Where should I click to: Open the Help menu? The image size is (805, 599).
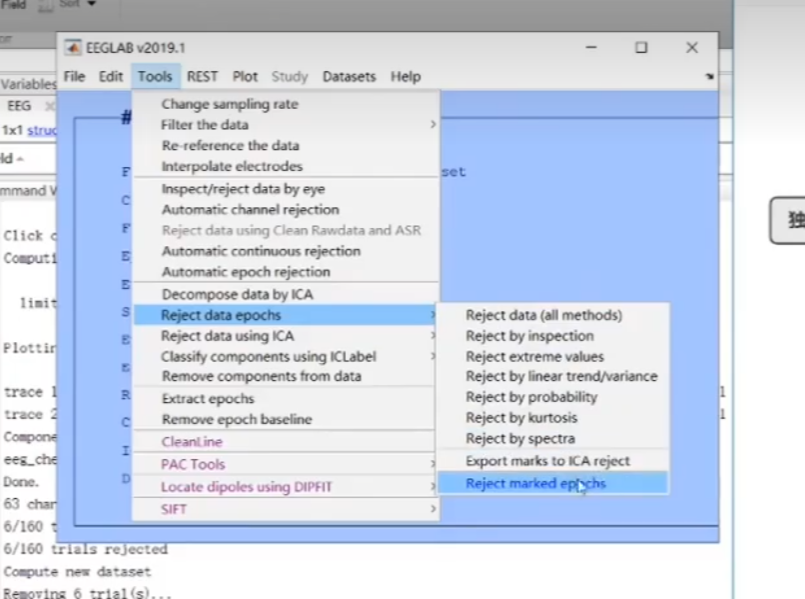(x=405, y=76)
